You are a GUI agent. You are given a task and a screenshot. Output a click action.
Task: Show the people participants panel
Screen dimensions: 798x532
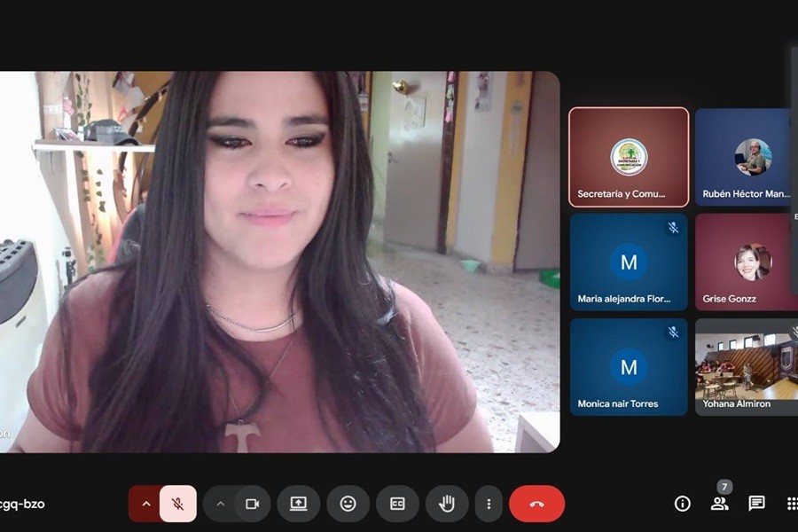(719, 504)
